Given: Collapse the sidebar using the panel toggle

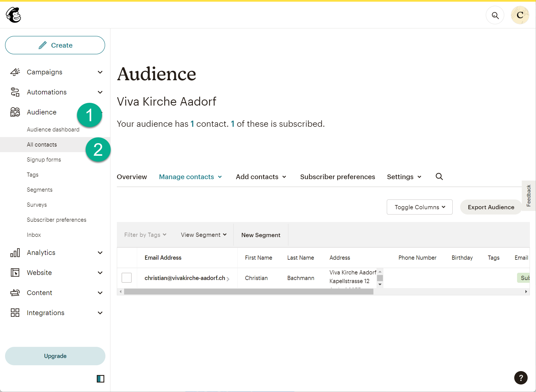Looking at the screenshot, I should click(x=100, y=379).
